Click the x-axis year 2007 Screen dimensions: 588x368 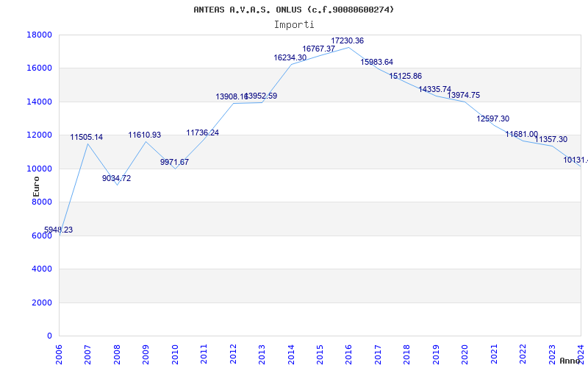(87, 354)
